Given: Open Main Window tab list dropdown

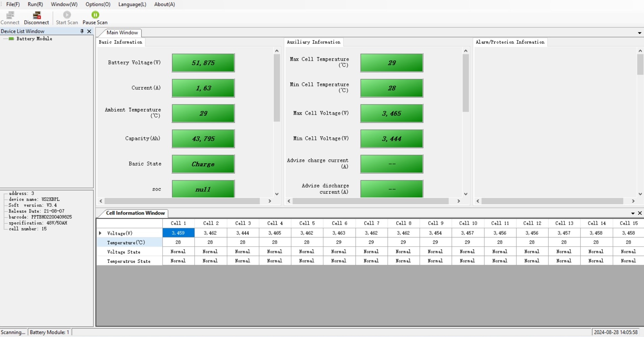Looking at the screenshot, I should (639, 33).
